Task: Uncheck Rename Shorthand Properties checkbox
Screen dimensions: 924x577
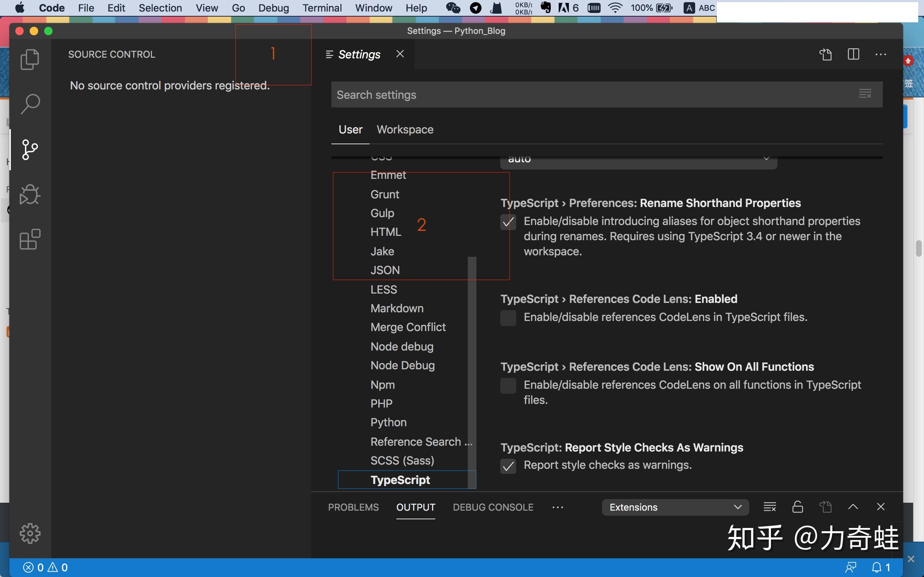Action: click(x=508, y=222)
